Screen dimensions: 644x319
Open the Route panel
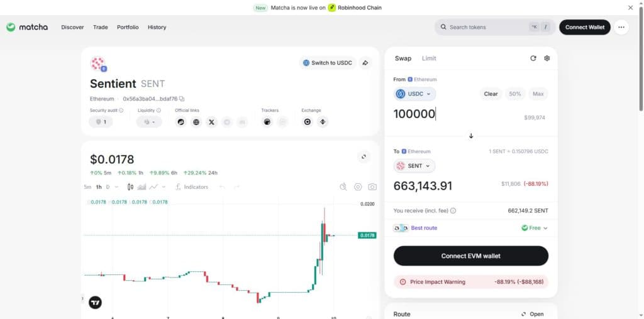tap(533, 314)
